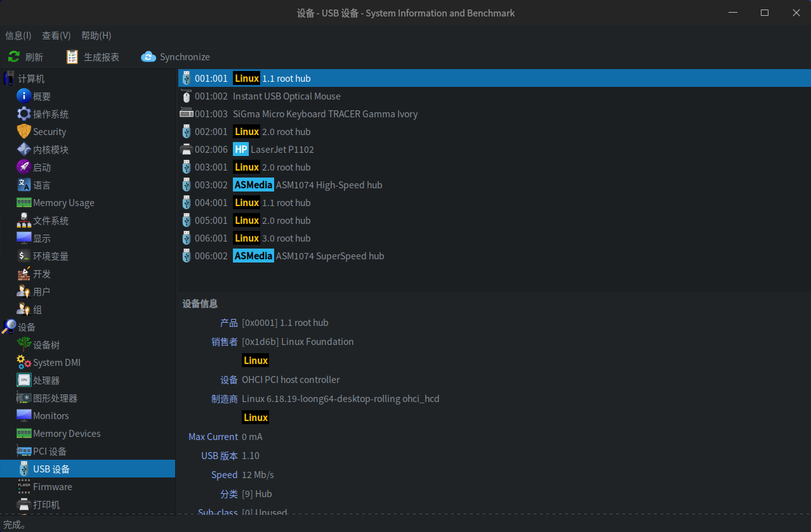The width and height of the screenshot is (811, 532).
Task: Click the display icon beside Monitors
Action: [24, 415]
